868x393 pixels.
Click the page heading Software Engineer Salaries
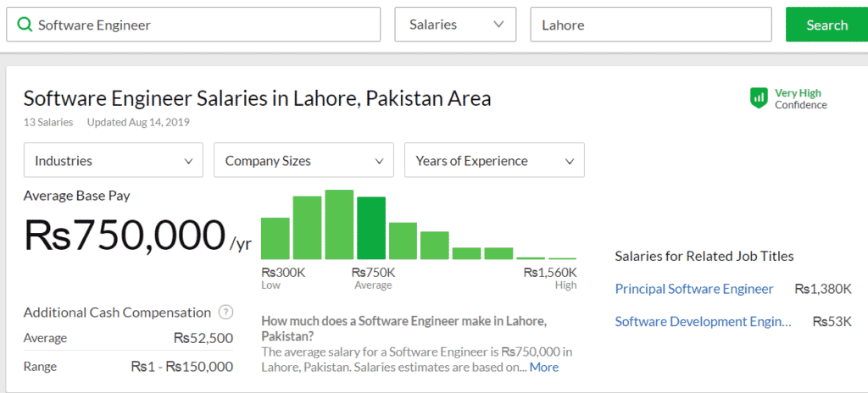pyautogui.click(x=257, y=98)
